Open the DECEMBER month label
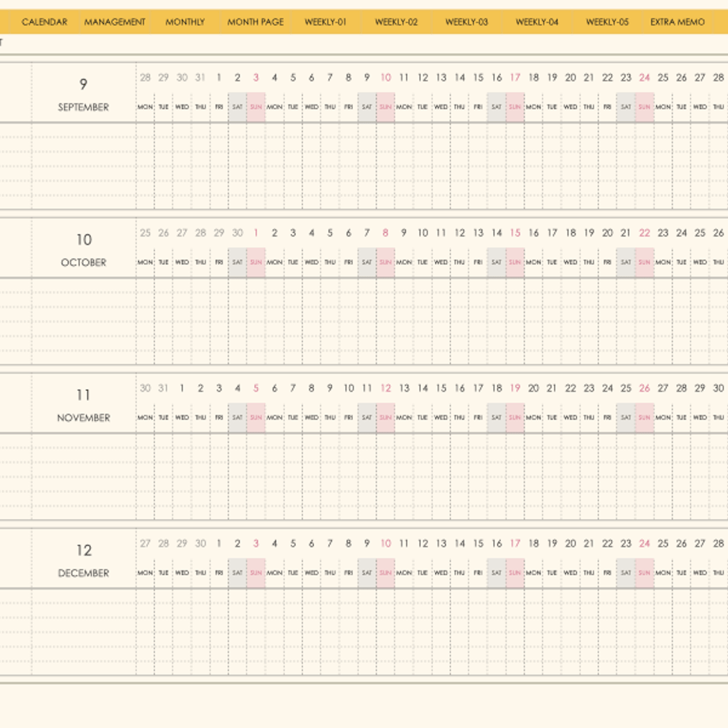728x728 pixels. [84, 573]
